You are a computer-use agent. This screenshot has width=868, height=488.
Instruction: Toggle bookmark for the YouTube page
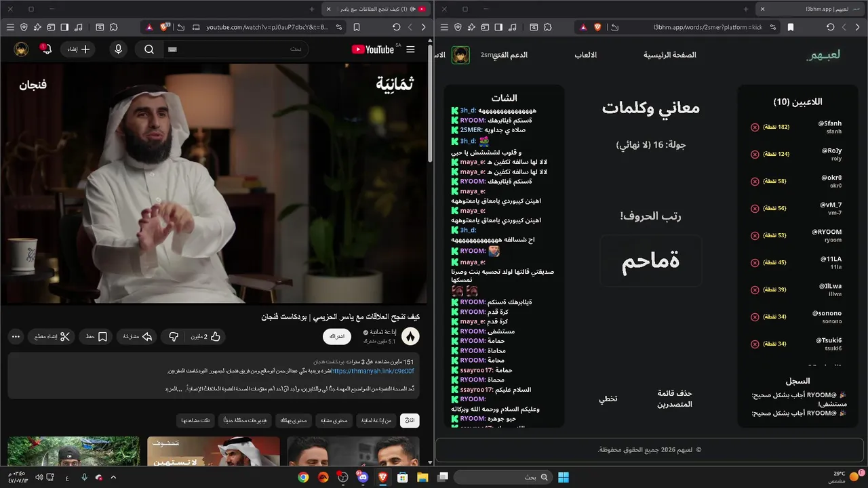(x=357, y=27)
